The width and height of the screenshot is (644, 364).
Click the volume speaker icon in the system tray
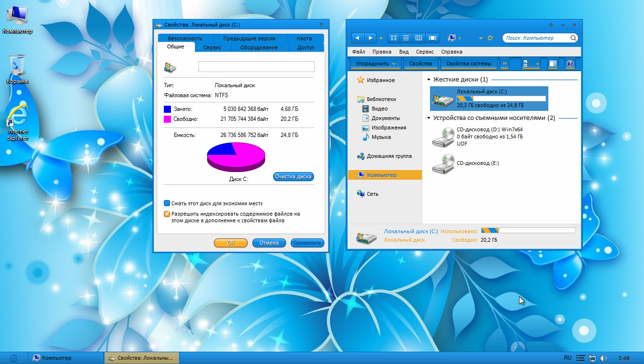tap(603, 358)
